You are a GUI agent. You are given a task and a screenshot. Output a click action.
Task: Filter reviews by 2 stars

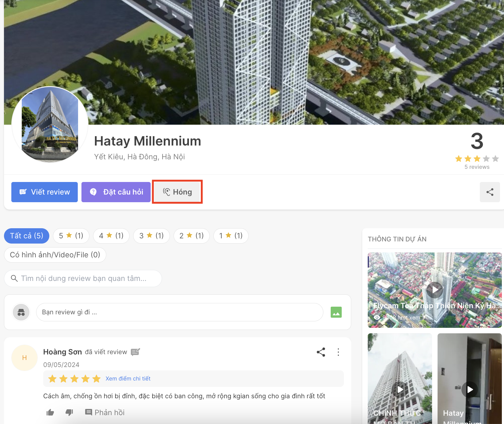191,236
